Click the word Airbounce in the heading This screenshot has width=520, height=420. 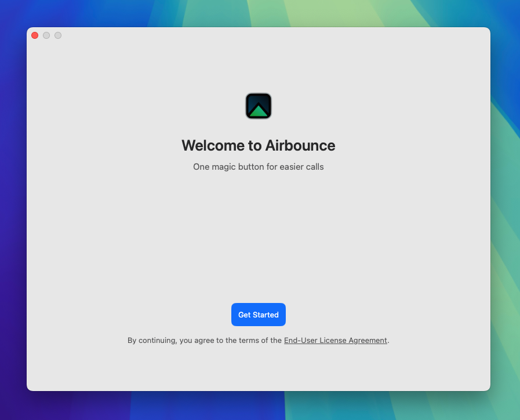tap(300, 145)
